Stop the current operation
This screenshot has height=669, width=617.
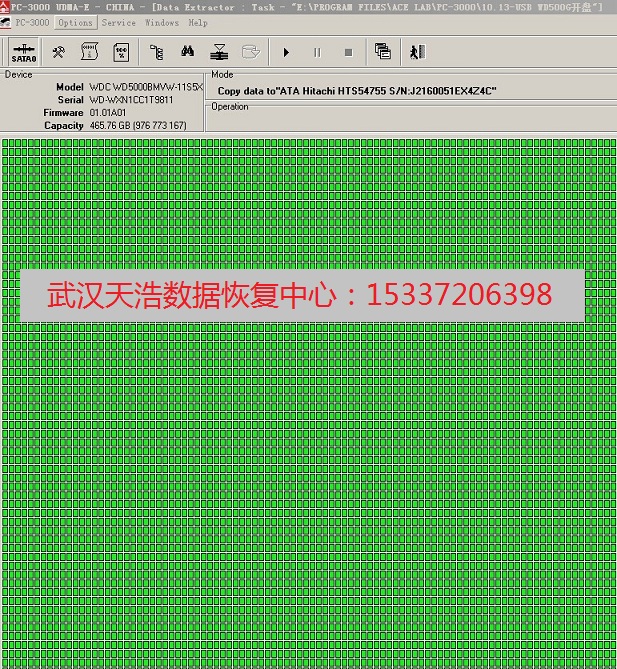(x=348, y=52)
